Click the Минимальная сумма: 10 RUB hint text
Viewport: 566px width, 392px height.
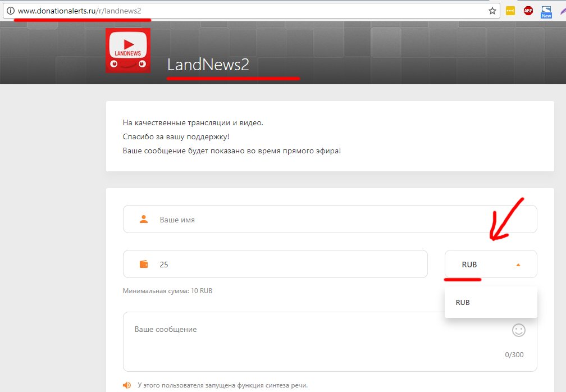point(167,291)
